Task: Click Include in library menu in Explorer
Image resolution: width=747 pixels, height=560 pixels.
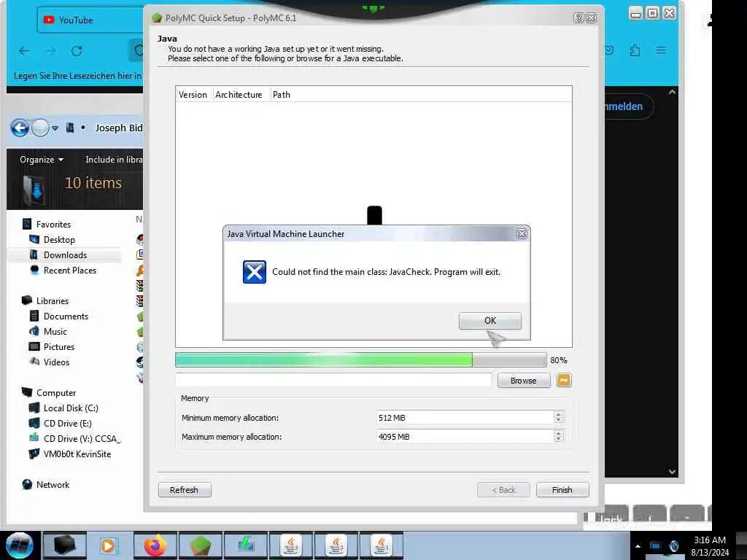Action: pyautogui.click(x=114, y=160)
